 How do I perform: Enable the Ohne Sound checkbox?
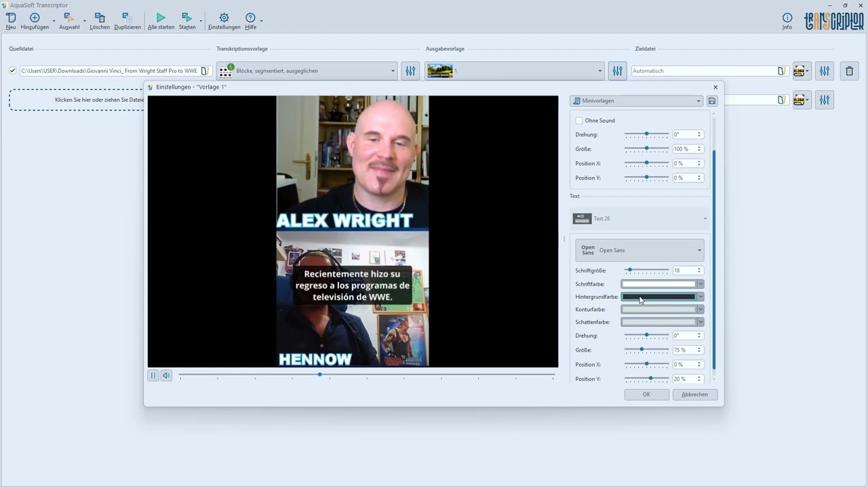pos(579,121)
